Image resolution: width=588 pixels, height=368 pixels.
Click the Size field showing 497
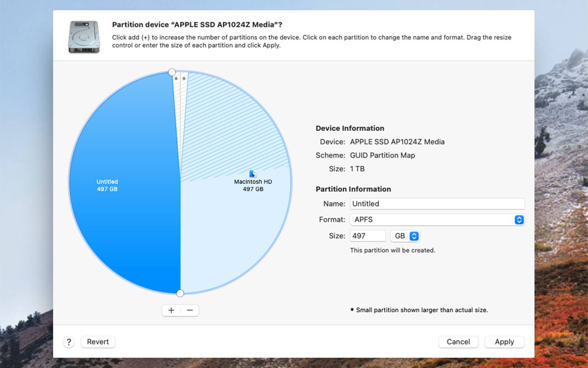(367, 236)
